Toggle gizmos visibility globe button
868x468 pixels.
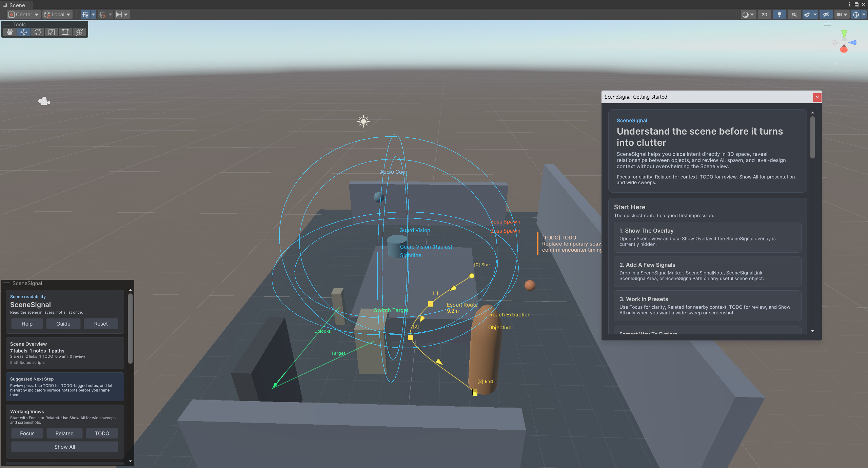[x=856, y=14]
